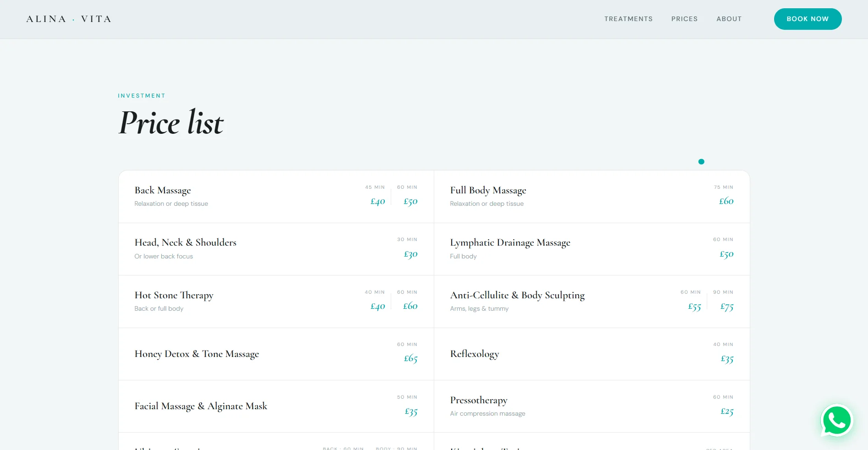Click the Alina Vita logo
Image resolution: width=868 pixels, height=450 pixels.
(x=69, y=19)
